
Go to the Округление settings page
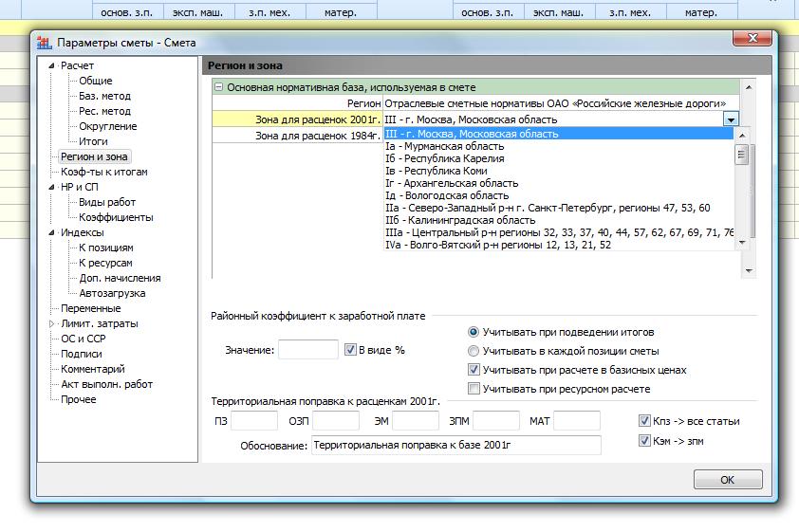[107, 127]
